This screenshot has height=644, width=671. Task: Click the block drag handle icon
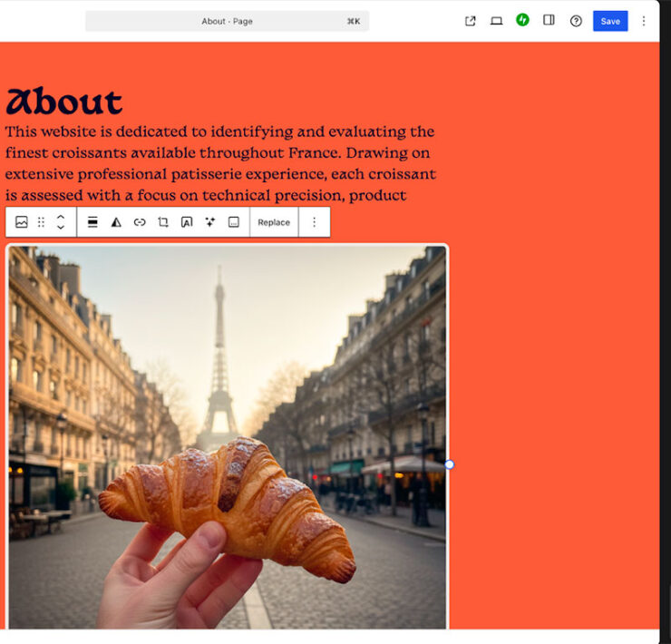(x=41, y=222)
